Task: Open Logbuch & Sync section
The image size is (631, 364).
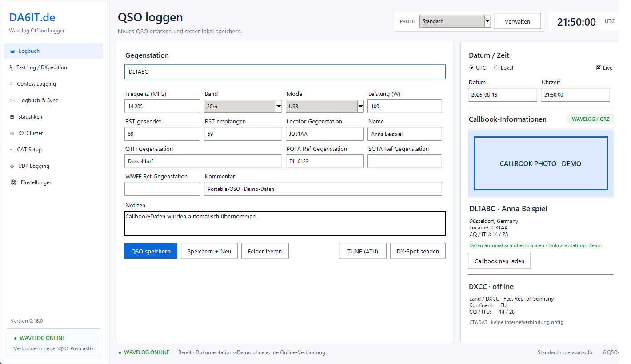Action: [x=53, y=100]
